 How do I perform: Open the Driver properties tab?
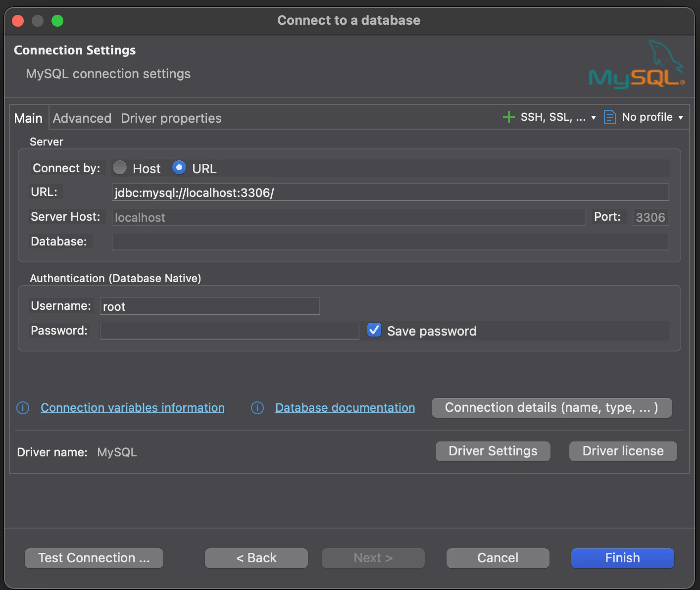pos(171,118)
